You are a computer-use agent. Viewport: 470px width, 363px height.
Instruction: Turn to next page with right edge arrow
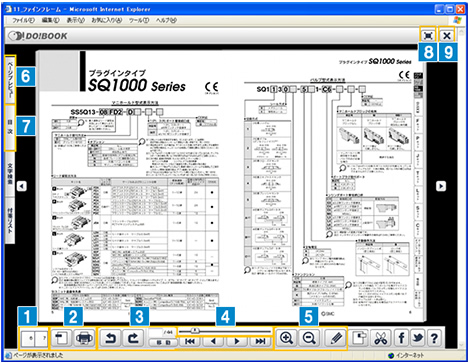pyautogui.click(x=441, y=186)
